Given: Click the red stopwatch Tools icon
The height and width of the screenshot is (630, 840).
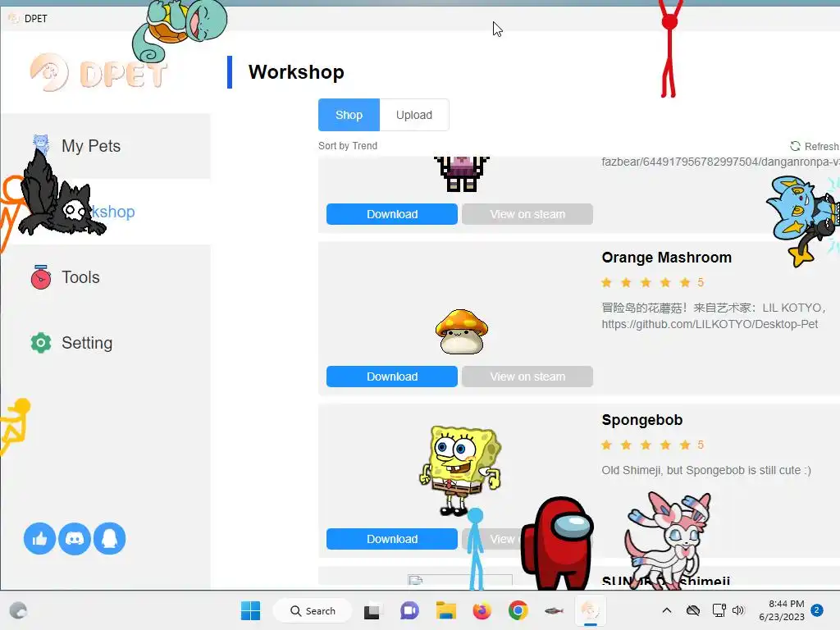Looking at the screenshot, I should (41, 277).
